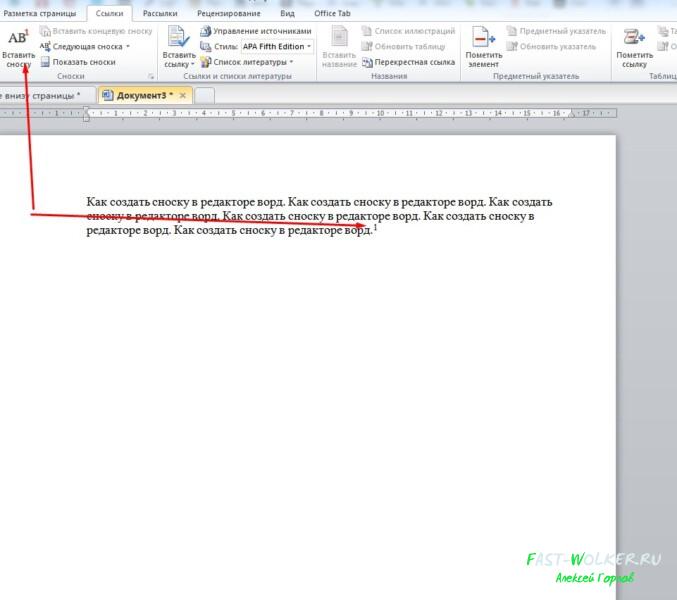Open Управление источниками source manager

click(x=256, y=31)
